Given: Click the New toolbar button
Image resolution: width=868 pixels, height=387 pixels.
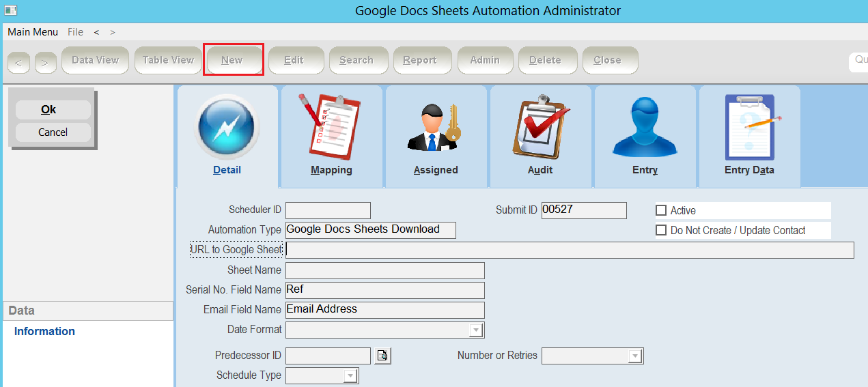Looking at the screenshot, I should 233,60.
